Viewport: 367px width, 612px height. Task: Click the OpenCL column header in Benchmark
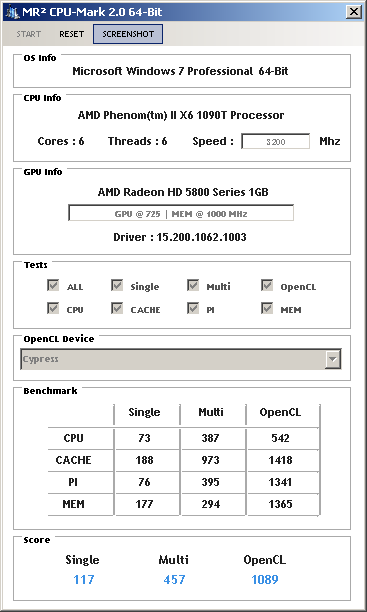pos(280,412)
